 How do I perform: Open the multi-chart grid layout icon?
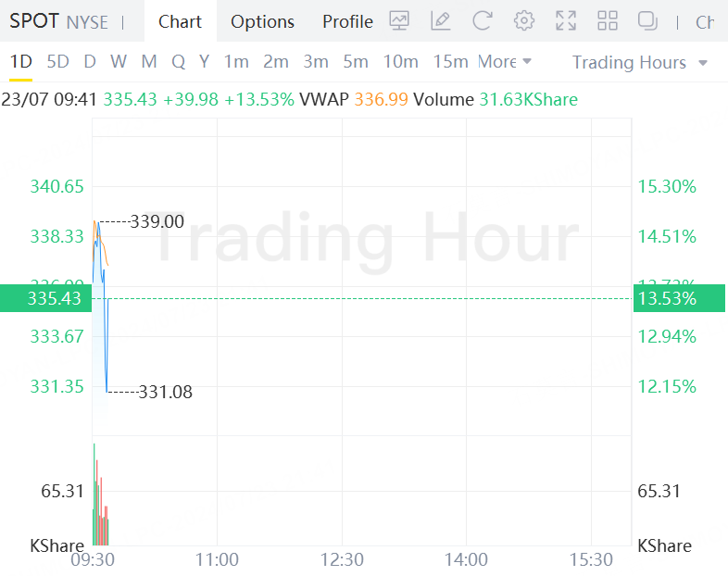pyautogui.click(x=608, y=21)
